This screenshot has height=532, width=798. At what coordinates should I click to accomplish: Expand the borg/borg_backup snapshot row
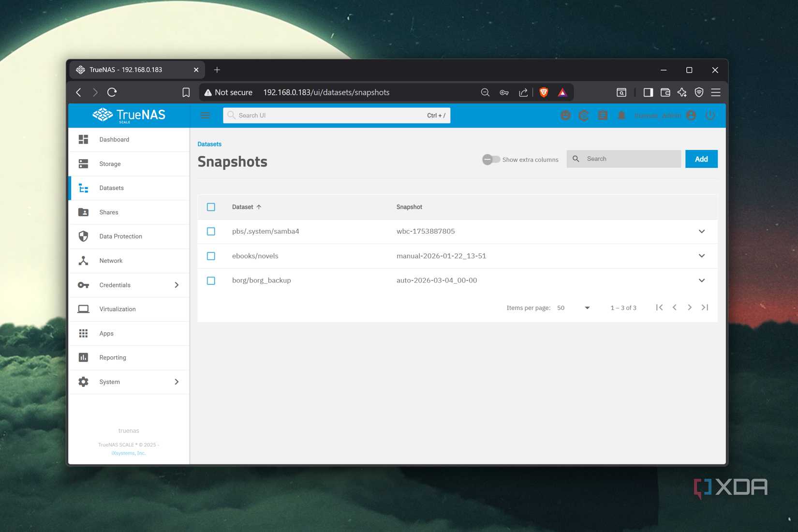(702, 281)
